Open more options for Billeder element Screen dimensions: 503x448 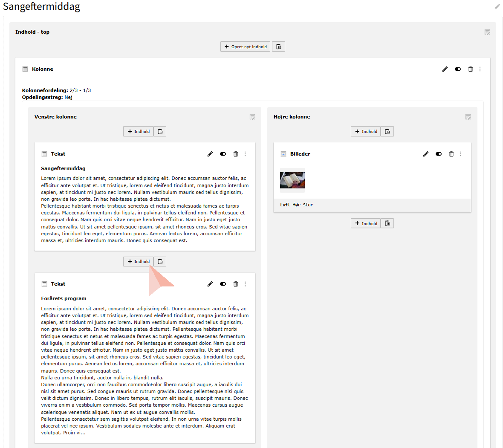point(461,154)
